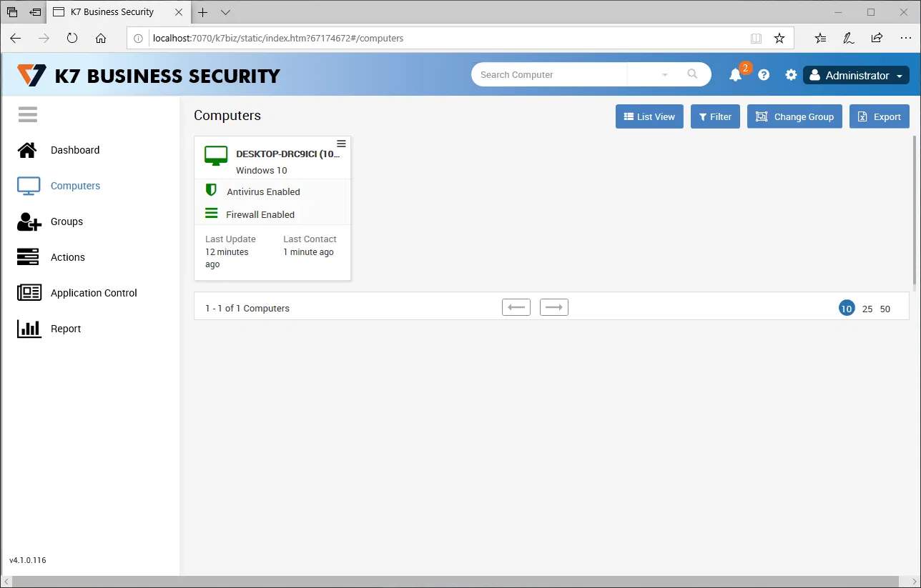Show 50 computers per page
Viewport: 921px width, 588px height.
pyautogui.click(x=885, y=309)
